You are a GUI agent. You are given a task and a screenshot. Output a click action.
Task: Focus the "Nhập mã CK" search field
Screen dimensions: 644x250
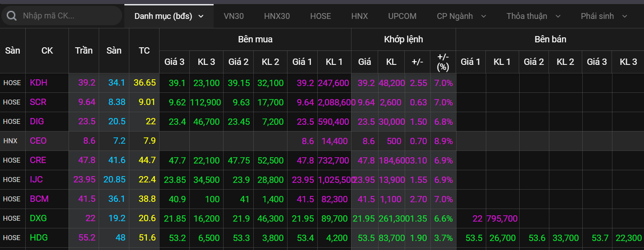pos(68,16)
